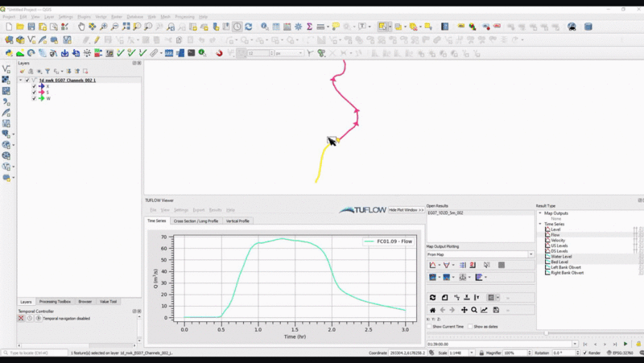Click the Hide Plot Window button

click(407, 209)
